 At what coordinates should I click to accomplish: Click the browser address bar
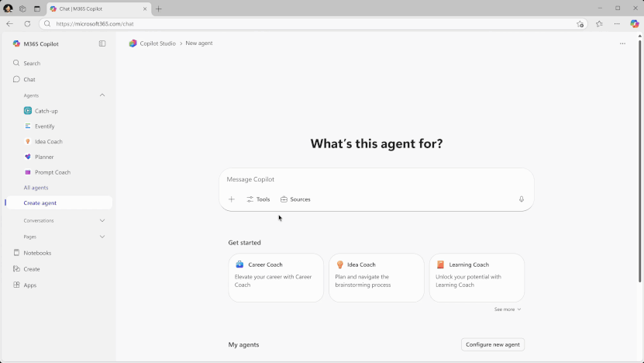312,24
